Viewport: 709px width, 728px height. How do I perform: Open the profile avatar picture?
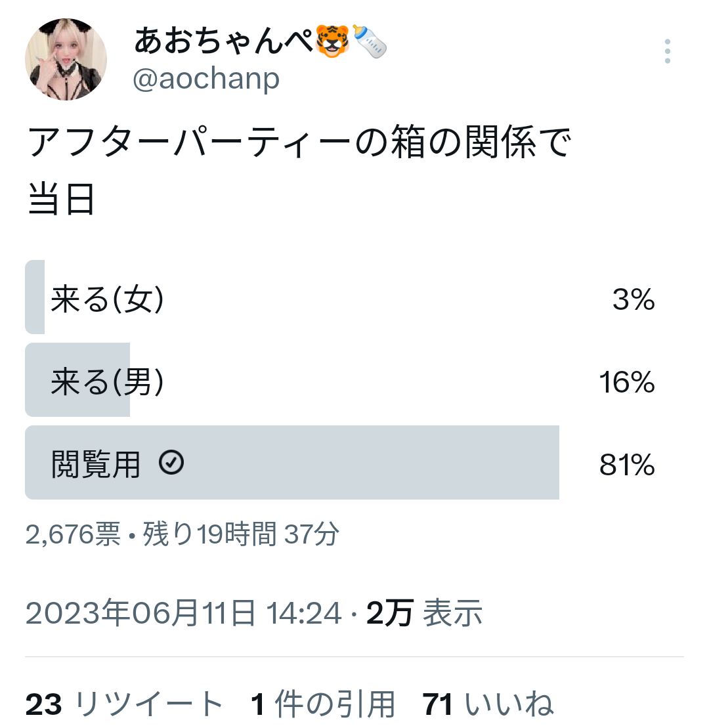66,60
